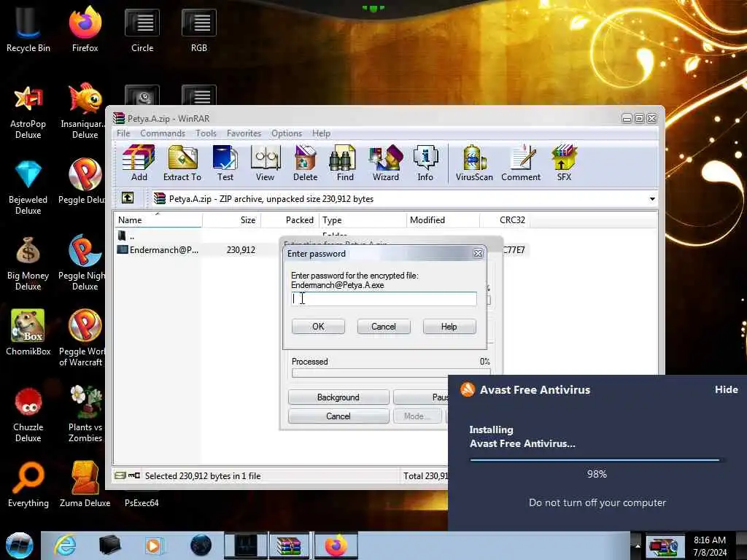Image resolution: width=747 pixels, height=560 pixels.
Task: Select the Insaniquarium Deluxe desktop icon
Action: [x=85, y=112]
